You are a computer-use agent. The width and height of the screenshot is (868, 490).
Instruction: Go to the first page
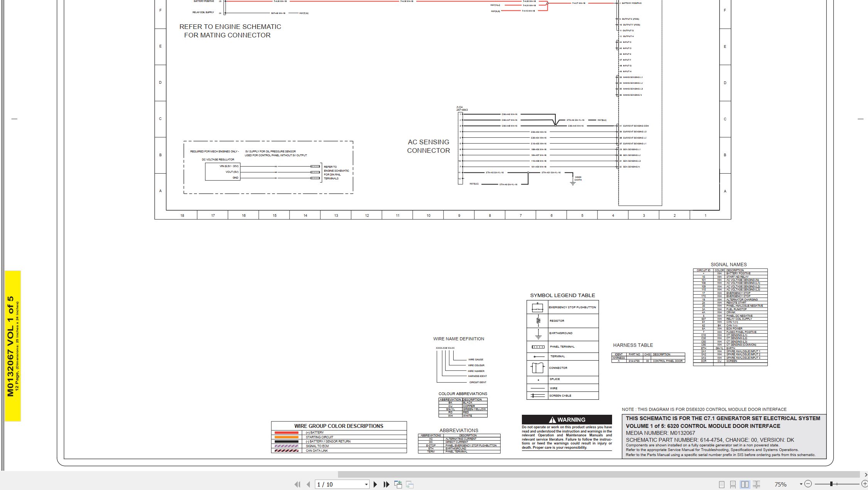(x=297, y=484)
